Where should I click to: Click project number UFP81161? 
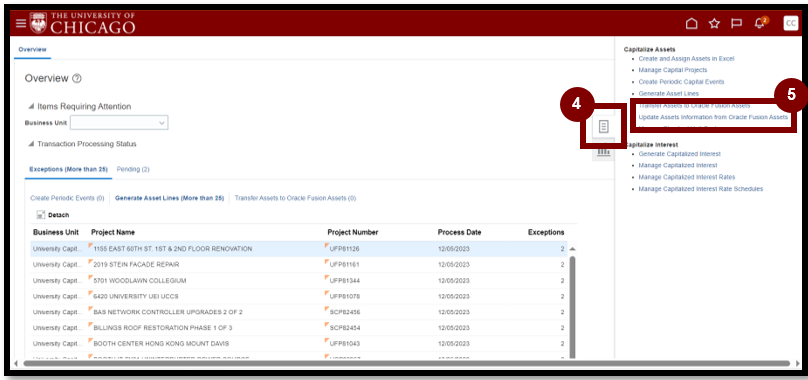click(344, 265)
